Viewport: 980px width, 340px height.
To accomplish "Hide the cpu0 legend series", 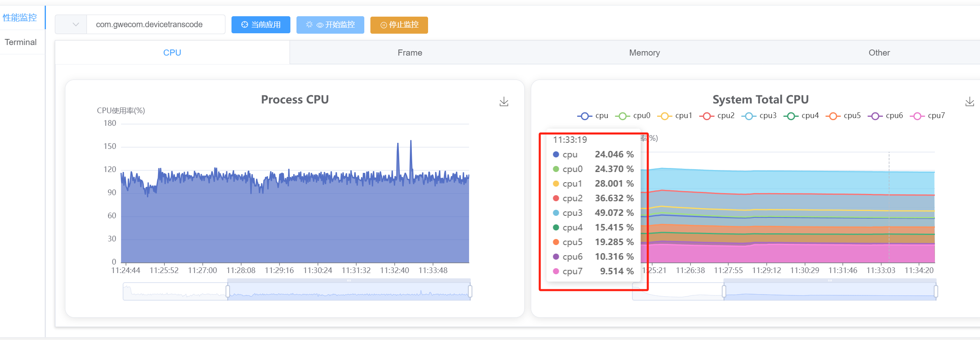I will pyautogui.click(x=632, y=116).
